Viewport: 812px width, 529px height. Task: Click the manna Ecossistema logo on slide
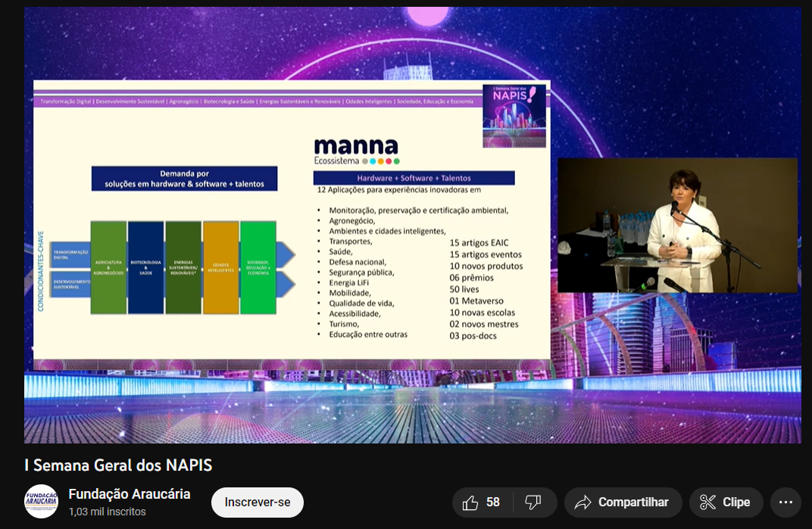[x=356, y=151]
